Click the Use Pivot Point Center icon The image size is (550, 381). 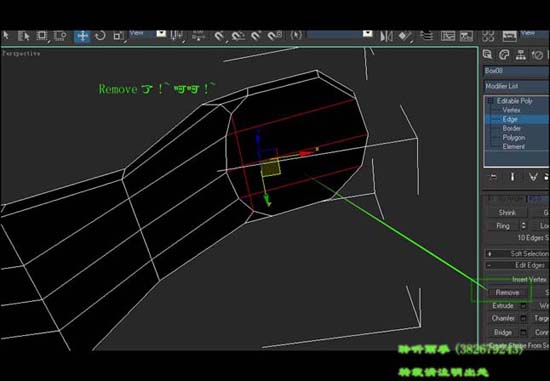click(x=176, y=36)
